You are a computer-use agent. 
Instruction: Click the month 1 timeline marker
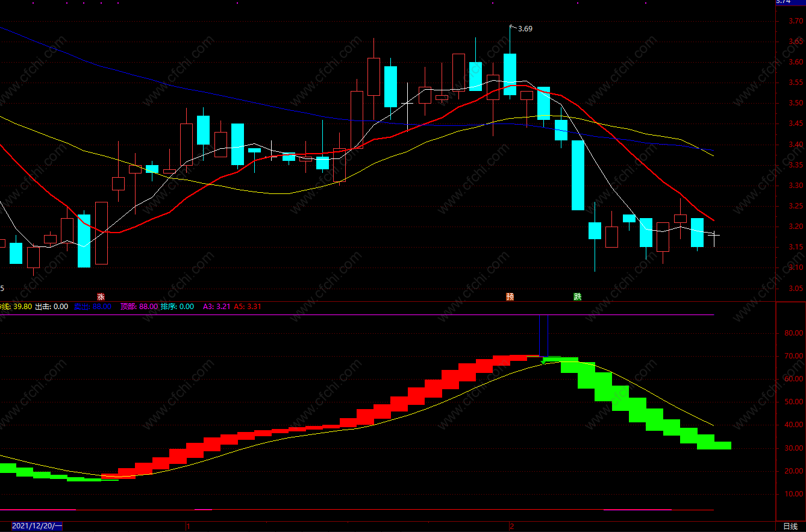[189, 527]
